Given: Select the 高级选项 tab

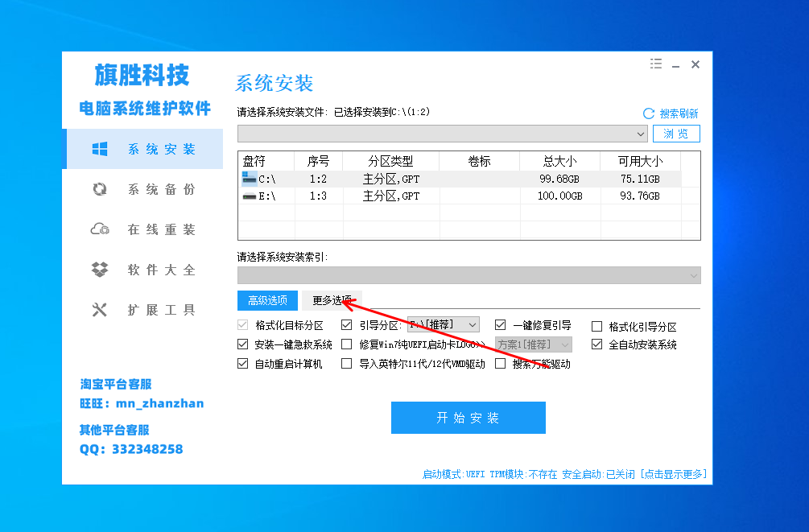Looking at the screenshot, I should coord(267,300).
